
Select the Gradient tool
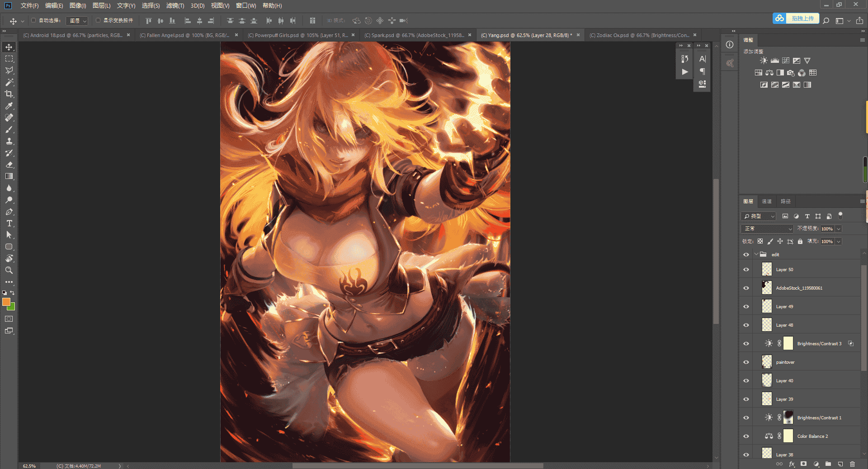point(9,176)
